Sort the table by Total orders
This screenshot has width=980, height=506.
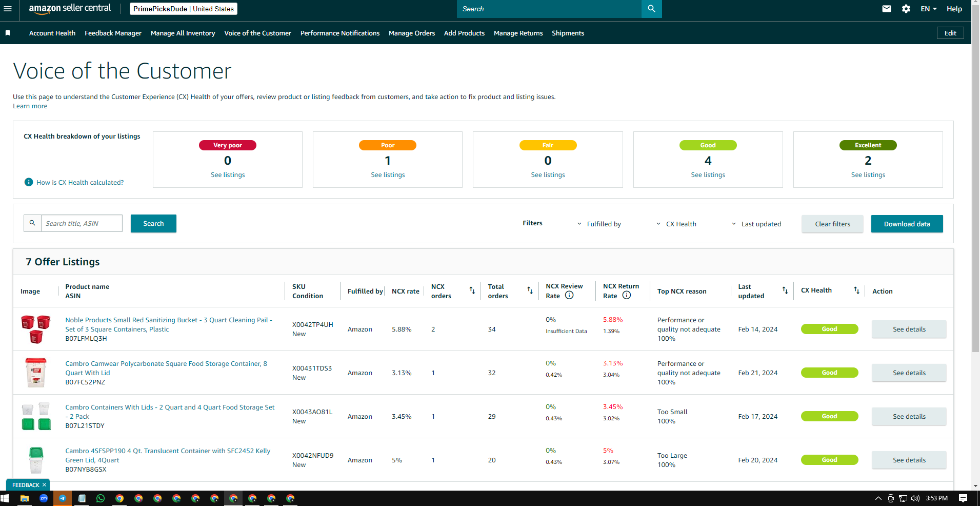[530, 290]
